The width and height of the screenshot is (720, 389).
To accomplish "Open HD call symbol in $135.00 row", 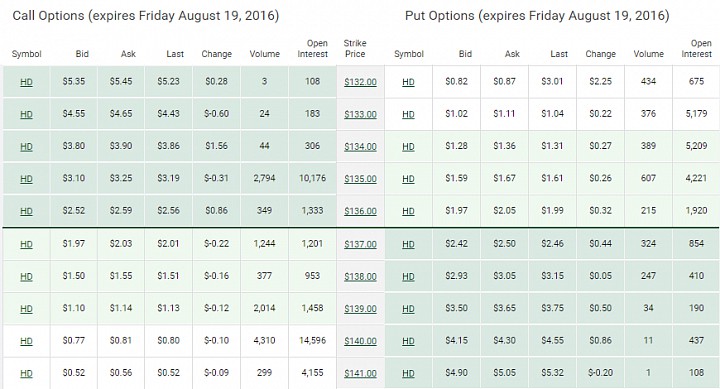I will point(26,179).
